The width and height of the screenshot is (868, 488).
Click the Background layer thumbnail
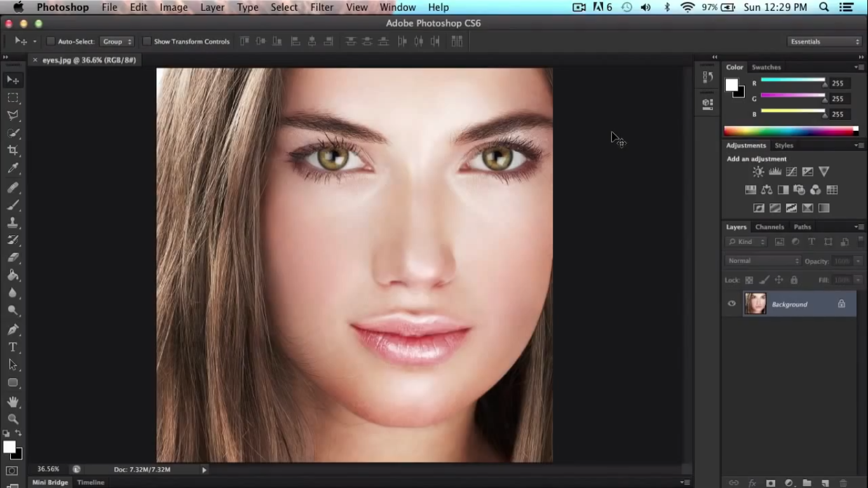(x=756, y=304)
